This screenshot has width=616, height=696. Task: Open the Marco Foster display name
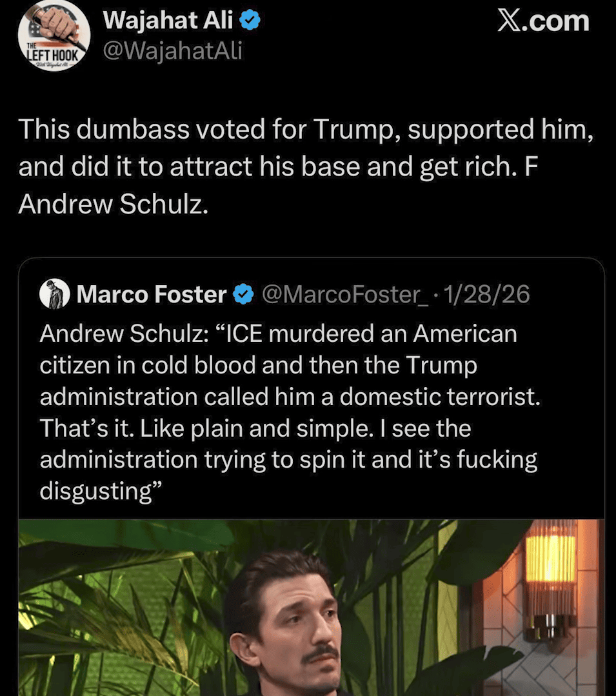tap(151, 295)
